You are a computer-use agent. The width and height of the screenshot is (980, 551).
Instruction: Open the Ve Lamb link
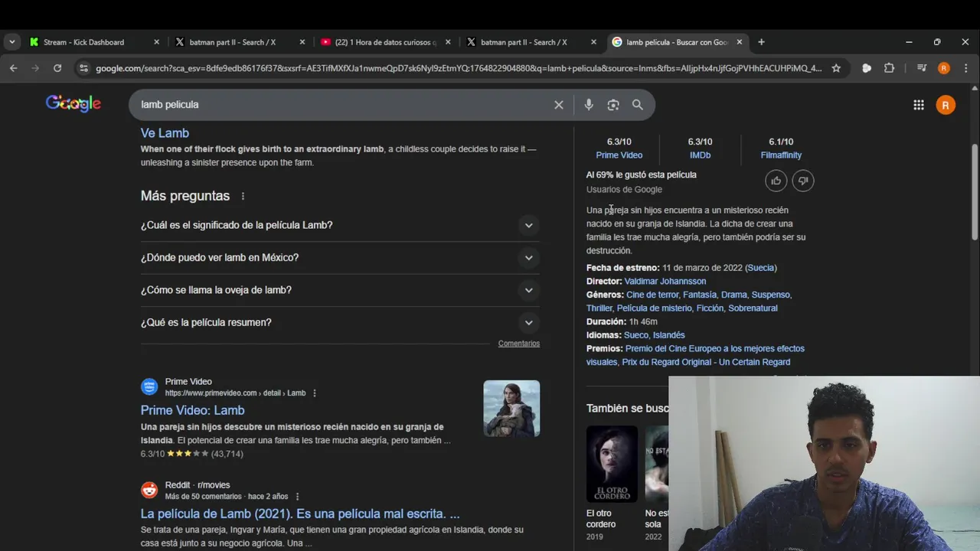tap(165, 133)
